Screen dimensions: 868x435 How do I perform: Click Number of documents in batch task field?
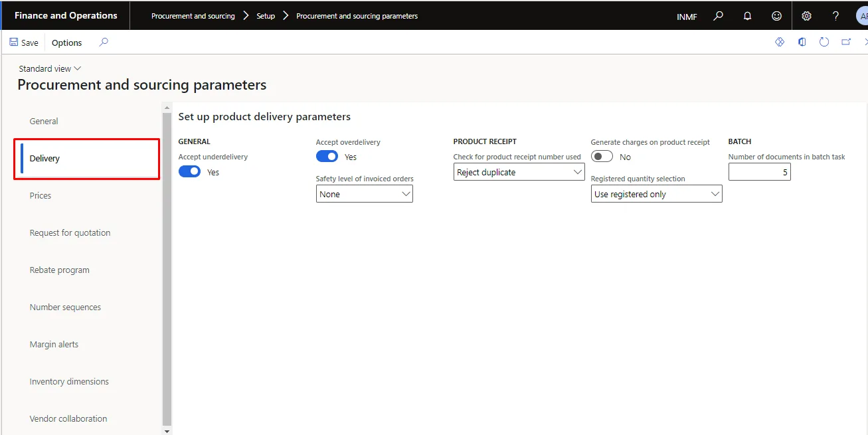point(759,172)
